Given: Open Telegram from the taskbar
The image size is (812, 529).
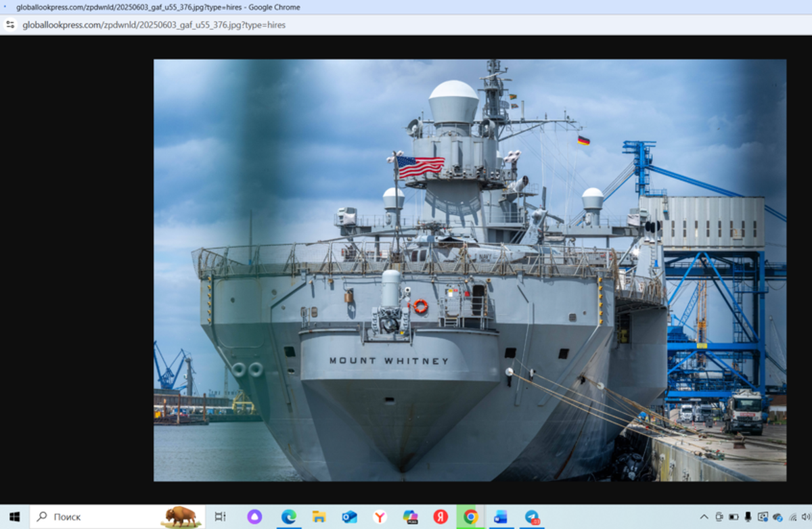Looking at the screenshot, I should click(532, 517).
